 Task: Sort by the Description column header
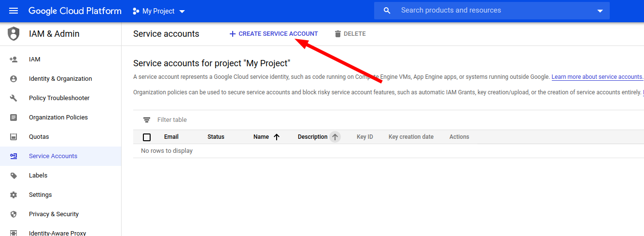coord(313,137)
